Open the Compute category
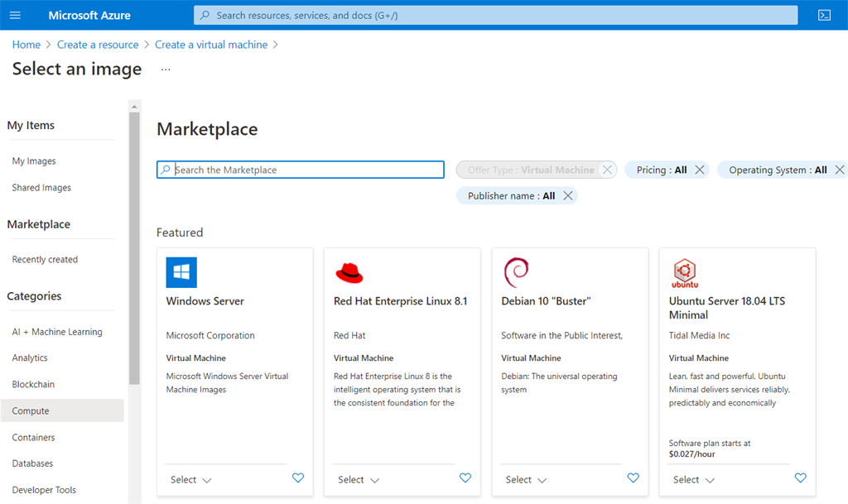Screen dimensions: 848x504 pyautogui.click(x=31, y=411)
